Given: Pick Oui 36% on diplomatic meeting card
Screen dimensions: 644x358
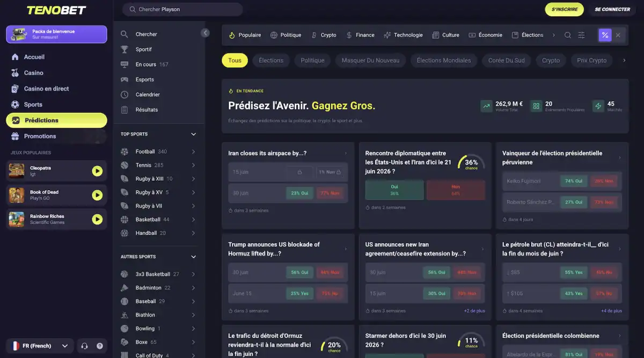Looking at the screenshot, I should coord(394,190).
